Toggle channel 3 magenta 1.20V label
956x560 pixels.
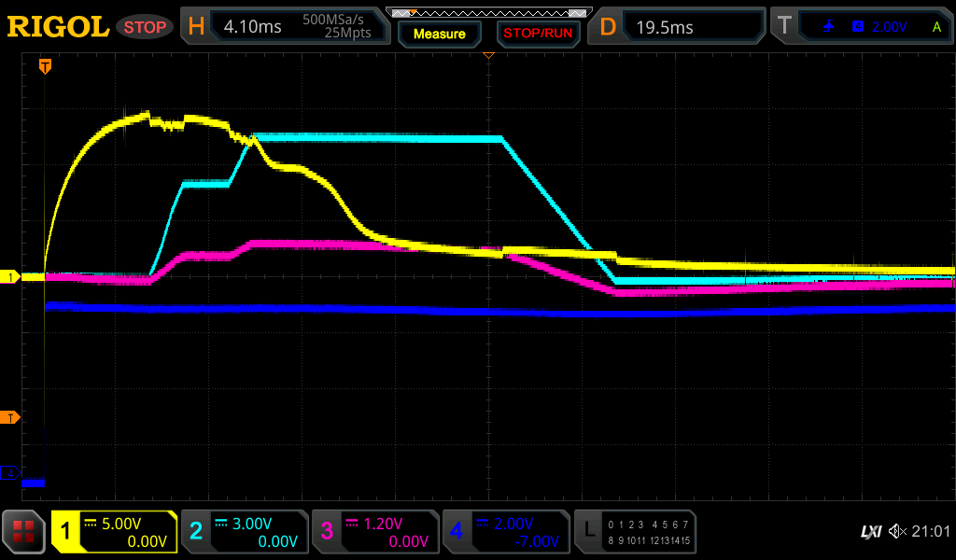coord(375,532)
